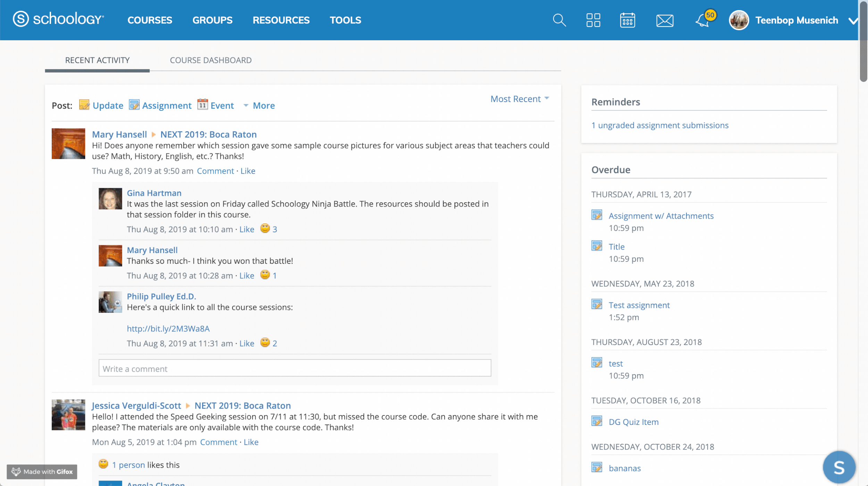Open 1 ungraded assignment submissions reminder
This screenshot has width=868, height=486.
pos(660,125)
